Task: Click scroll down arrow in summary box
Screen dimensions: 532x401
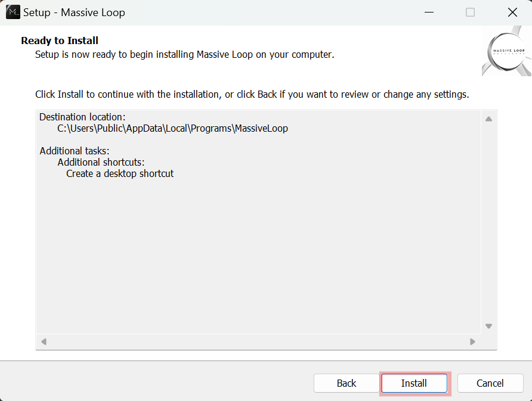Action: [x=488, y=326]
